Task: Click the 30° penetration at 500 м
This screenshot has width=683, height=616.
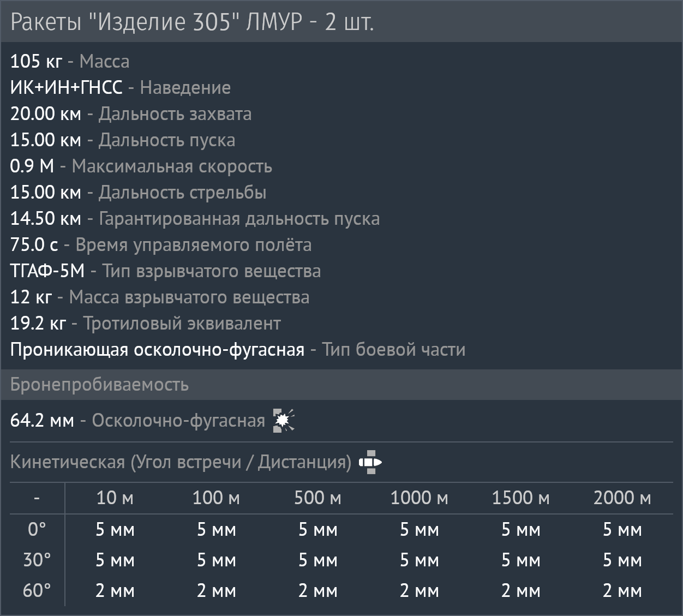Action: coord(317,560)
